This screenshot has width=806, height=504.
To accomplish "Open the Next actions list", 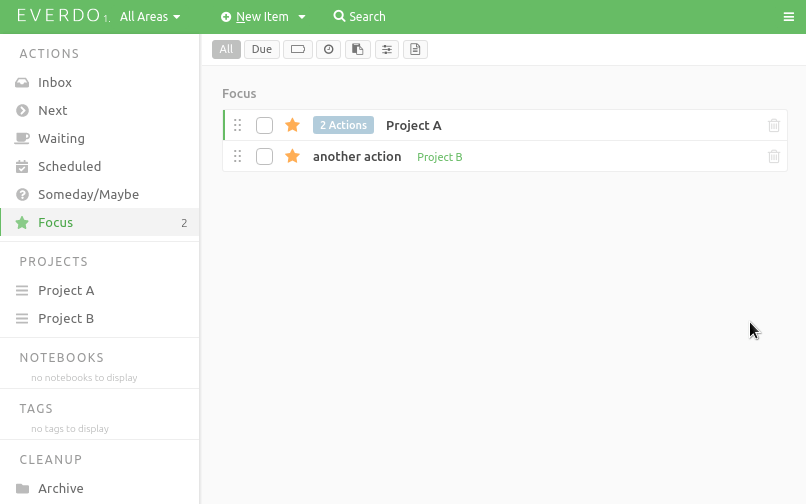I will click(100, 110).
